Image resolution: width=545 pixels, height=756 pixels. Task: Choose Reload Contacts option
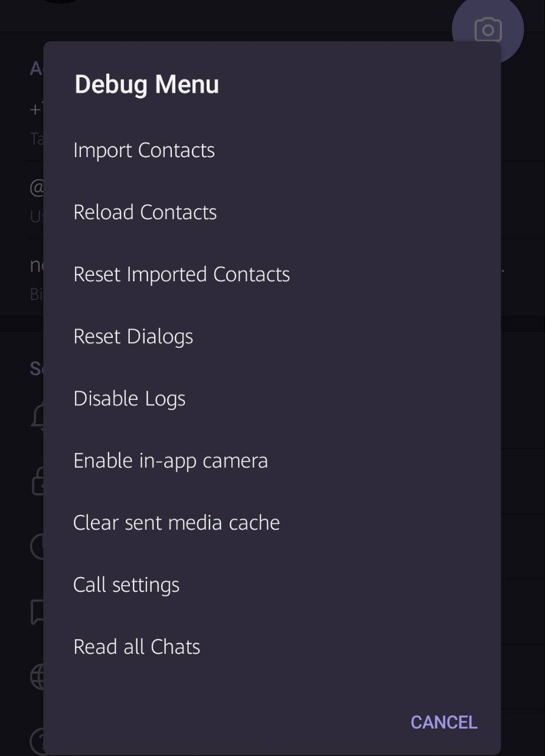[x=145, y=212]
